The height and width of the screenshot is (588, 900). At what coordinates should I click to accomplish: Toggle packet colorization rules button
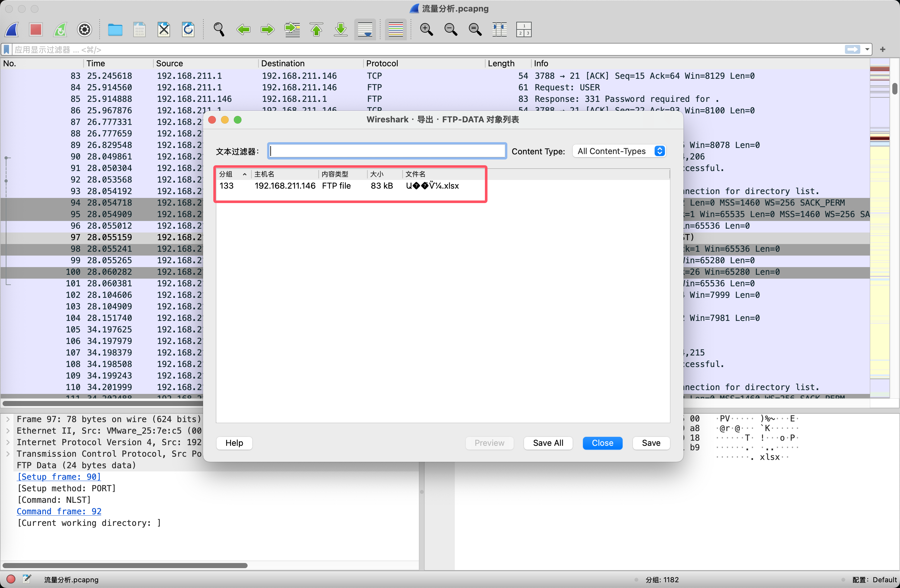pos(396,29)
